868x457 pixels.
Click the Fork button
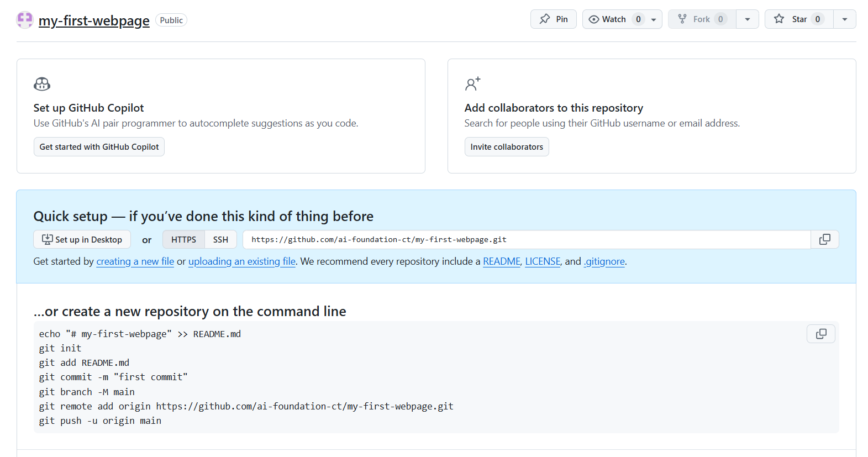coord(702,19)
